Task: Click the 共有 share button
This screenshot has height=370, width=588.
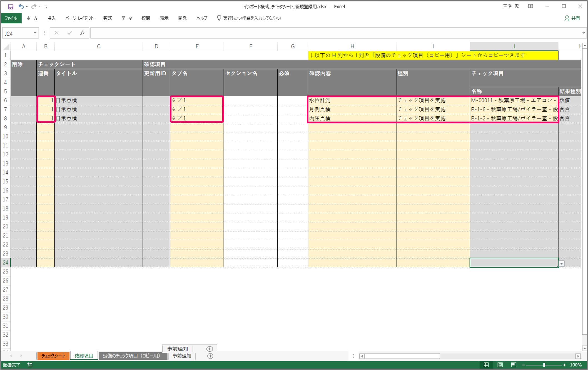Action: 572,18
